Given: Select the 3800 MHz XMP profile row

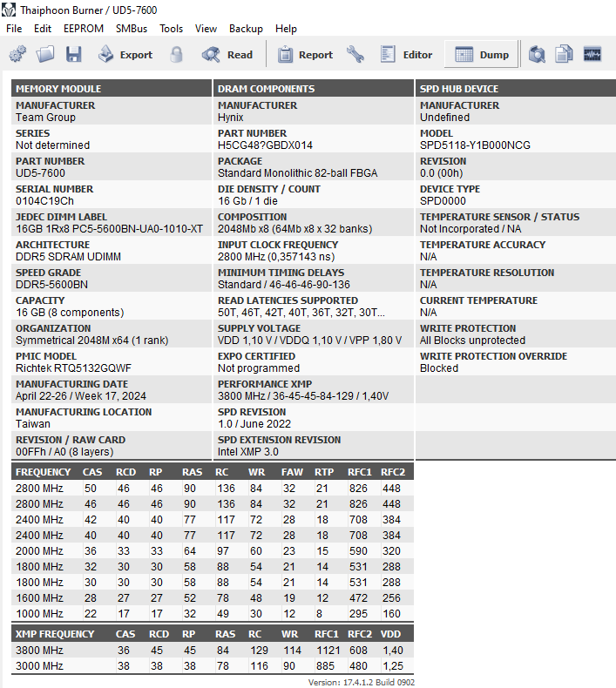Looking at the screenshot, I should pos(213,651).
